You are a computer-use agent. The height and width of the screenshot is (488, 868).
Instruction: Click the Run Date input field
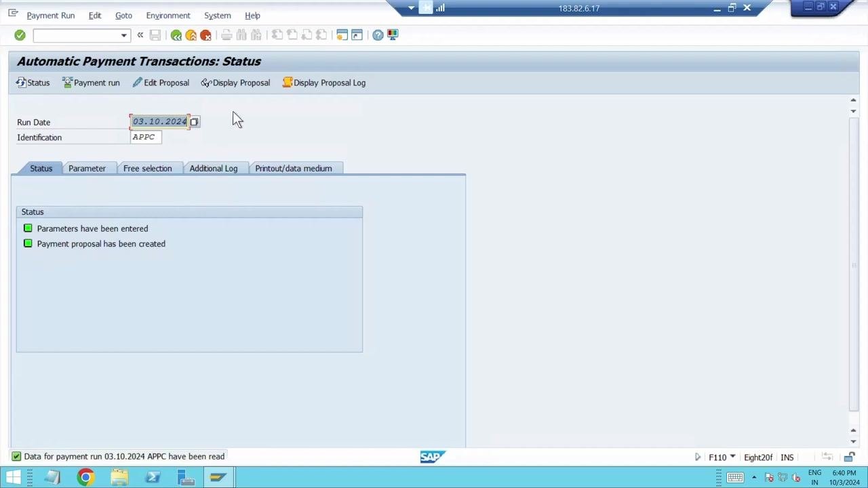160,122
